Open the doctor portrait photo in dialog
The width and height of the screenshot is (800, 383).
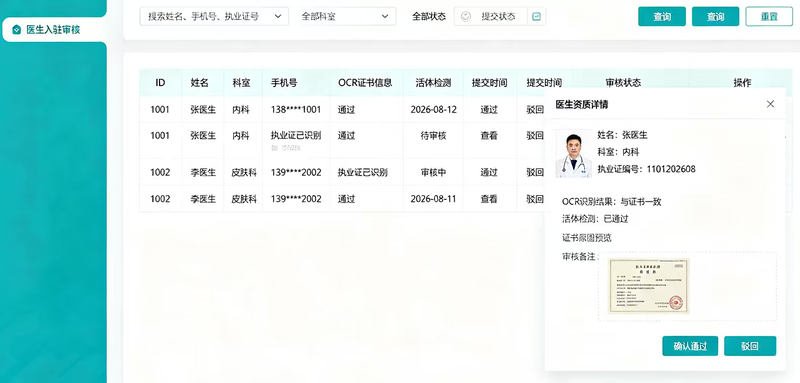coord(573,154)
